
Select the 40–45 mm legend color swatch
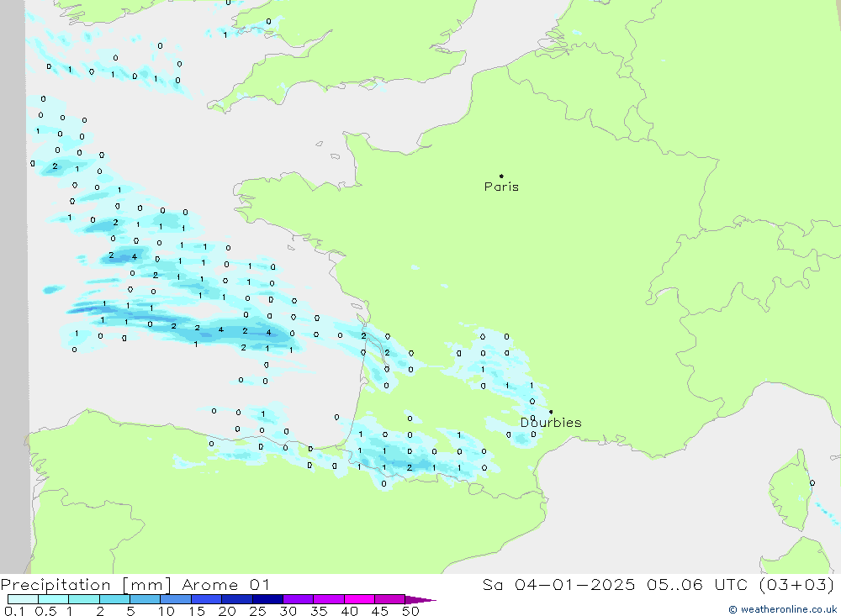click(x=359, y=599)
